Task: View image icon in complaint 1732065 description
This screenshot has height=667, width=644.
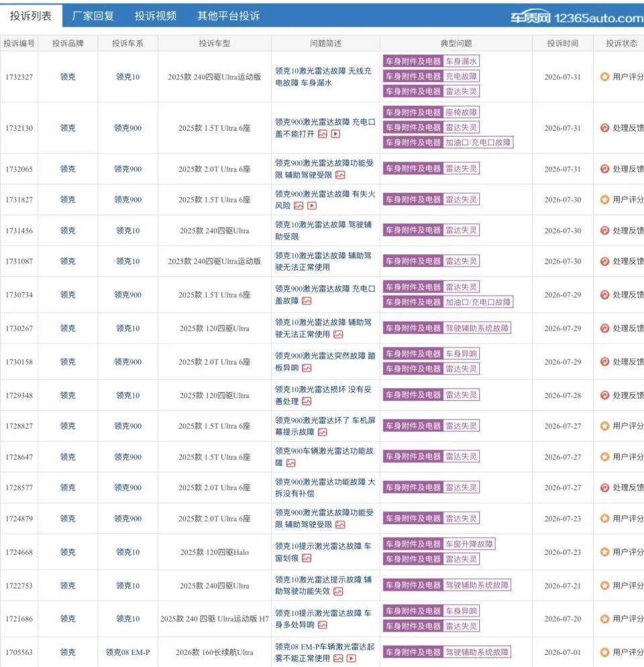Action: (340, 175)
